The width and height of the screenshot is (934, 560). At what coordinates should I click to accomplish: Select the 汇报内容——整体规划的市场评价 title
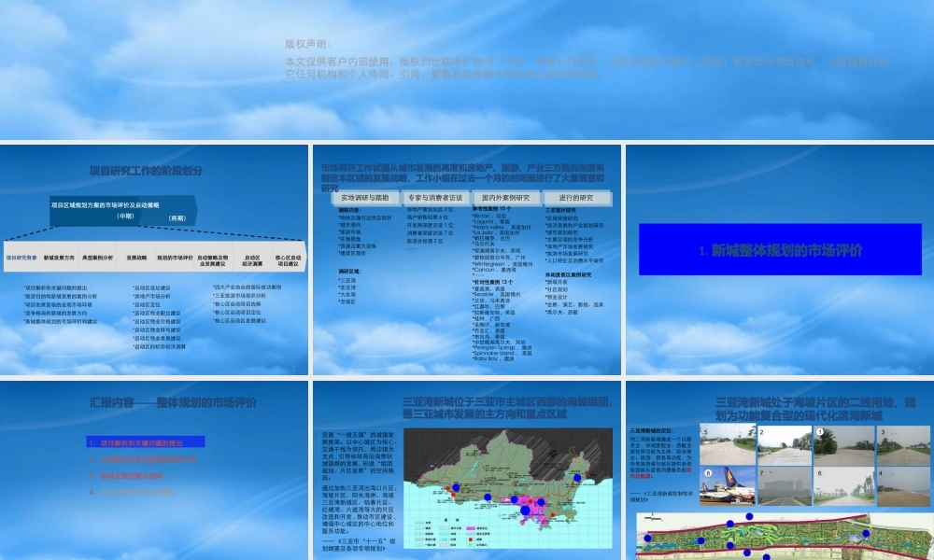point(174,403)
